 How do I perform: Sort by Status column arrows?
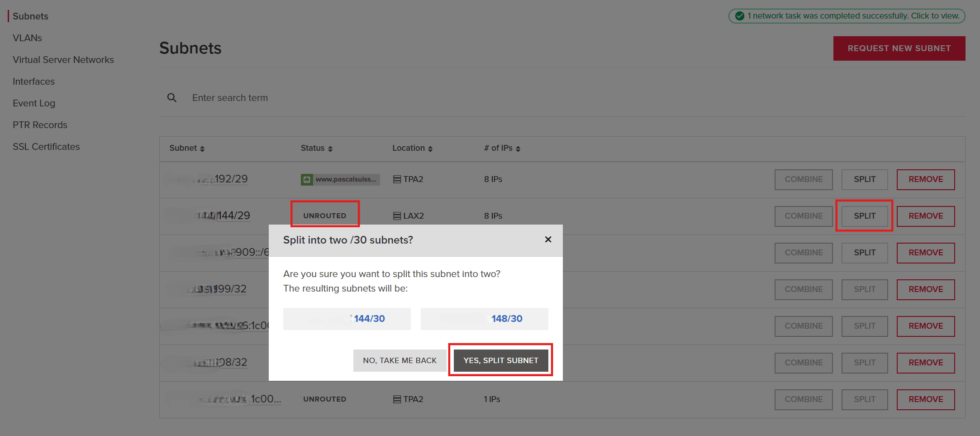[330, 149]
